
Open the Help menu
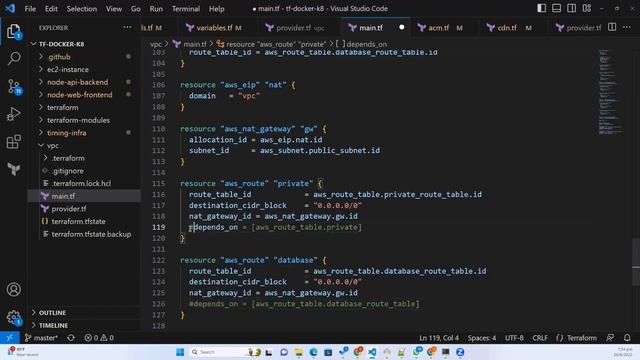point(217,9)
